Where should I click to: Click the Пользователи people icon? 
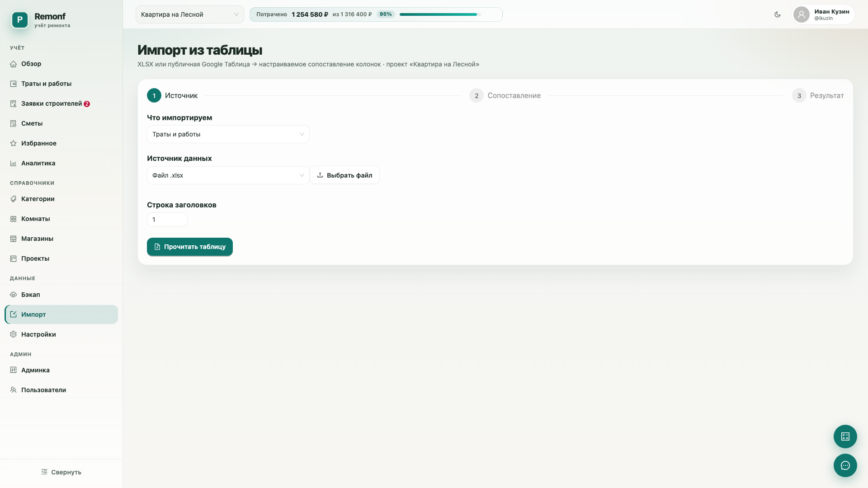coord(14,390)
